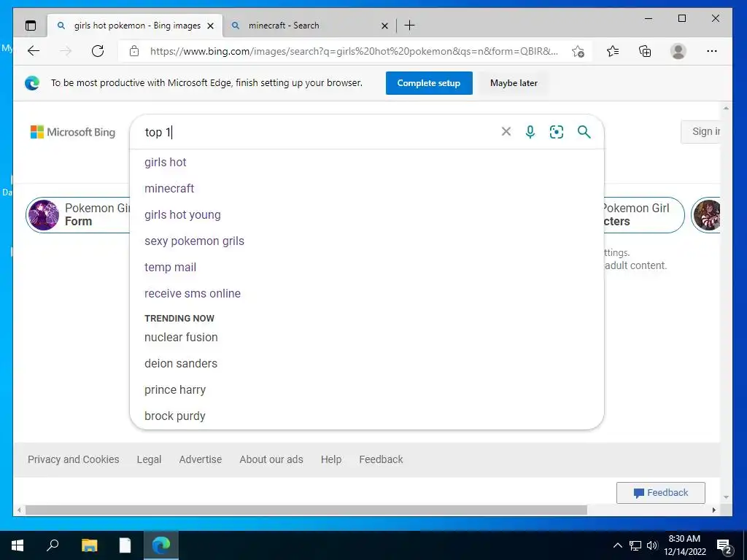
Task: Open the network status tray icon
Action: 635,545
